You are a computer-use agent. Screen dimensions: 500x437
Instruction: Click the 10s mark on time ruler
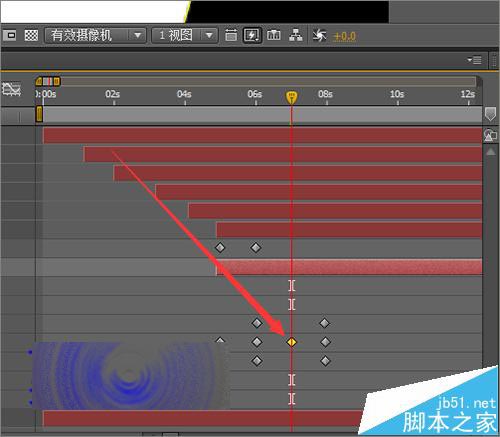(x=397, y=94)
